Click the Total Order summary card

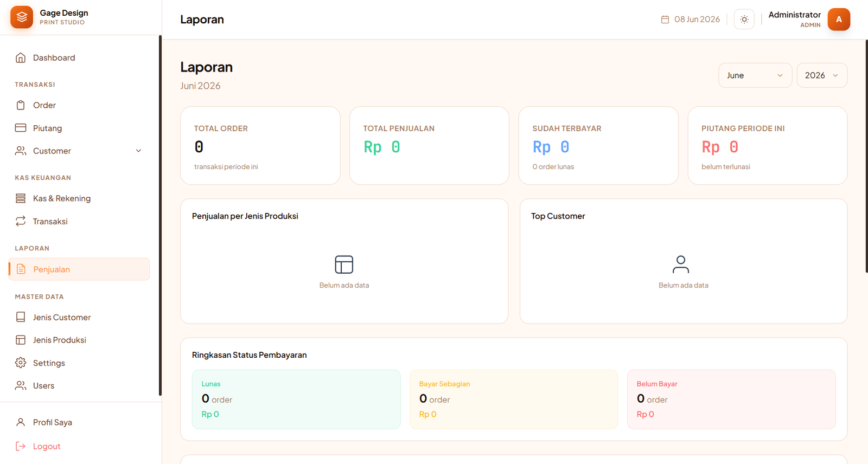(x=260, y=145)
